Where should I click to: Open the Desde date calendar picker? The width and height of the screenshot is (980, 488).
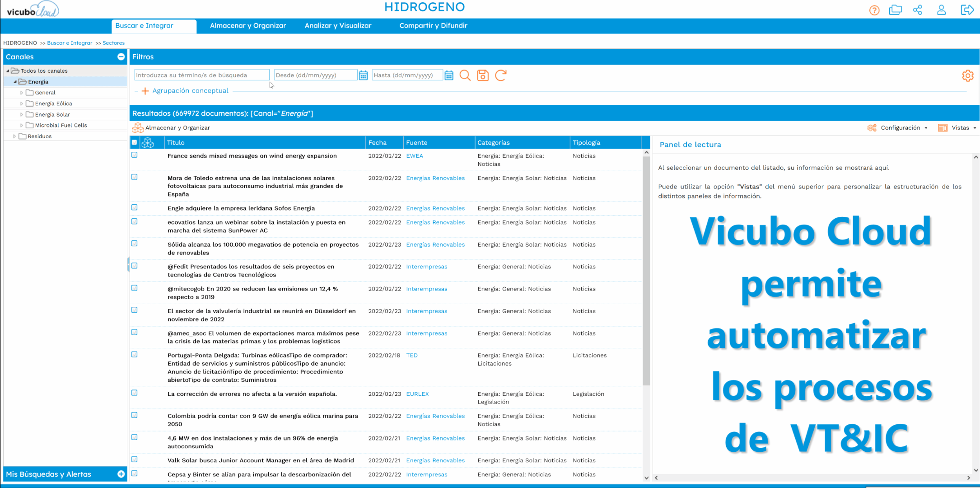(363, 75)
